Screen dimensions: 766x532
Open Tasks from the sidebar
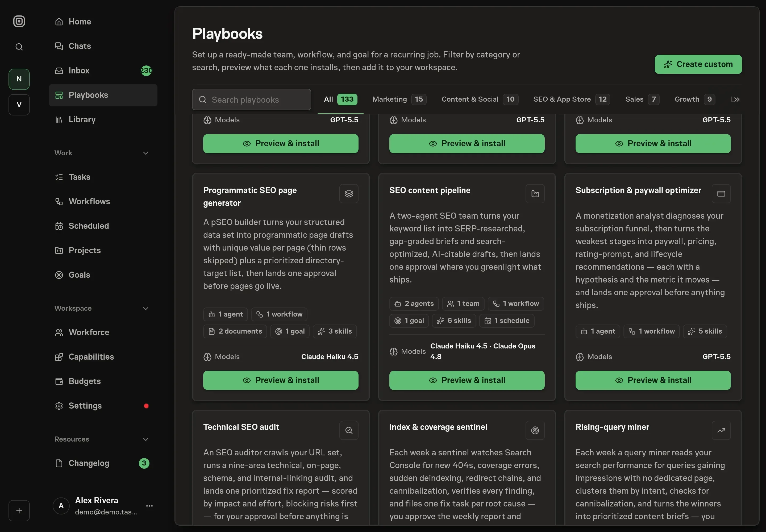(103, 177)
